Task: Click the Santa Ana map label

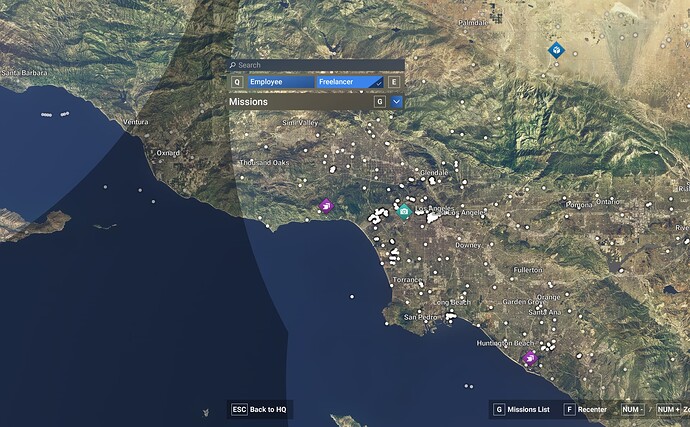Action: point(545,312)
